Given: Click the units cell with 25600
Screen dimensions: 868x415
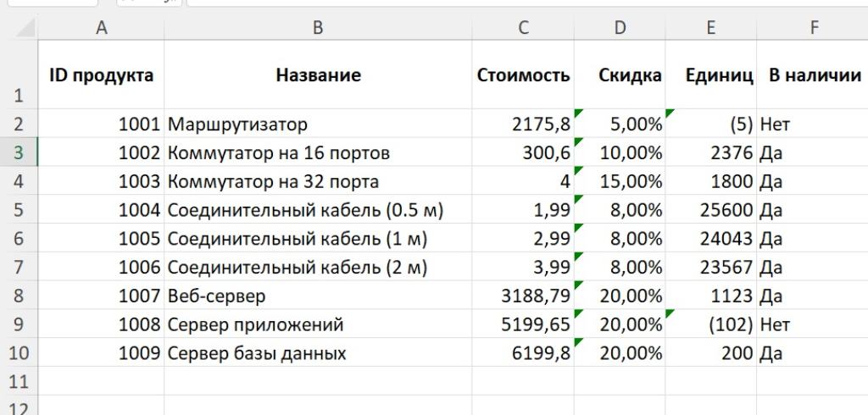Looking at the screenshot, I should pos(710,210).
